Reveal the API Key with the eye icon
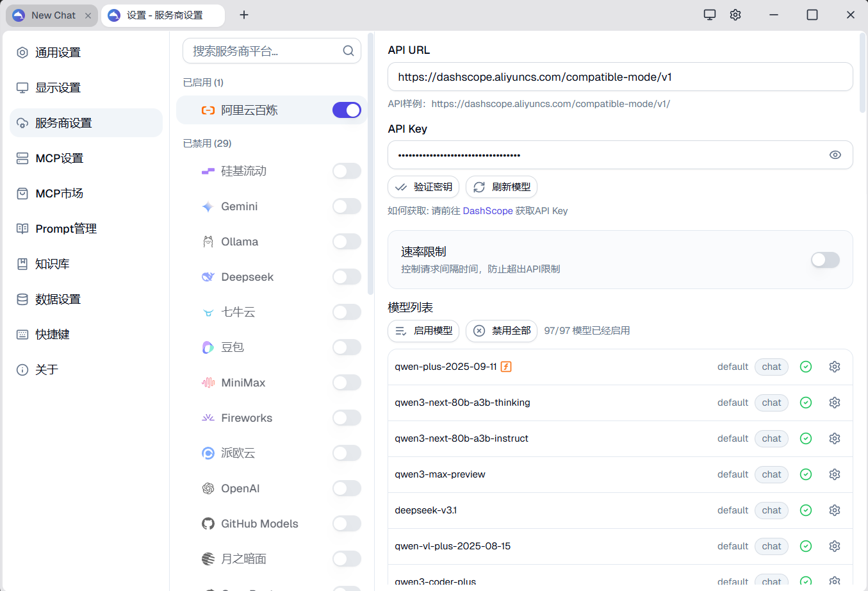This screenshot has width=868, height=591. [835, 154]
